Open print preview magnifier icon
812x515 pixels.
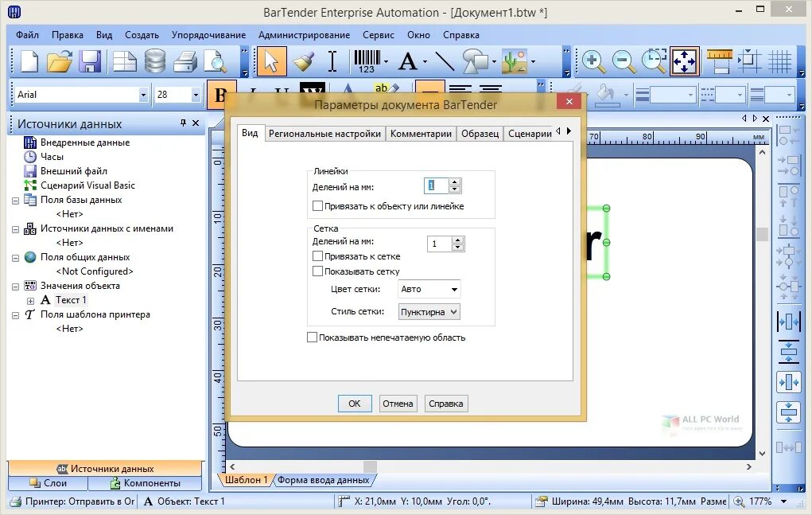point(215,61)
